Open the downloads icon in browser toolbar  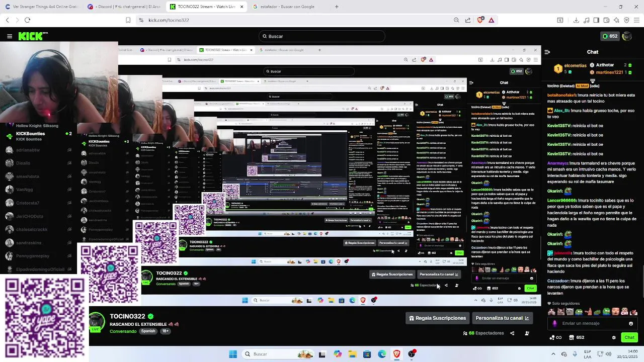576,20
